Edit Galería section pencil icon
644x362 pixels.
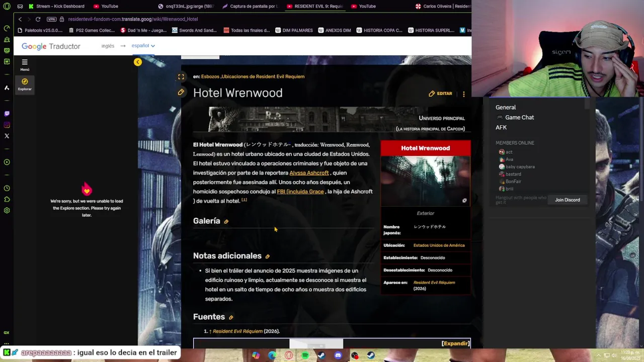[226, 221]
